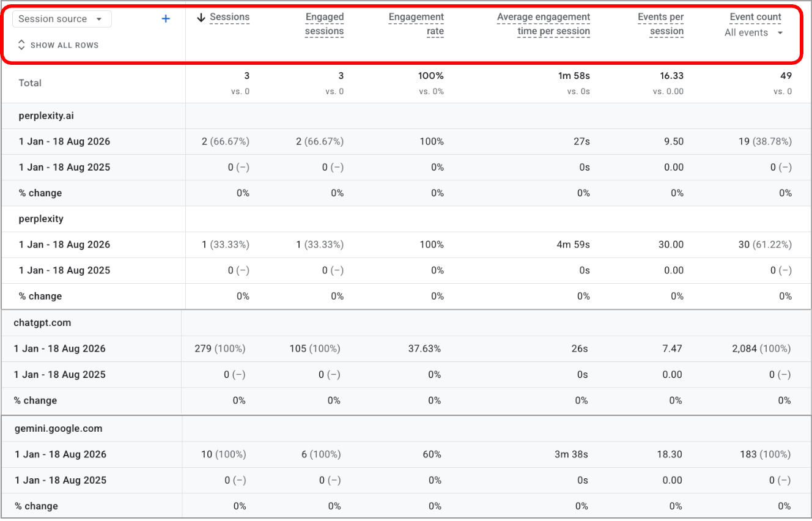Viewport: 812px width, 521px height.
Task: Click perplexity engaged sessions 1 (33.33%)
Action: [320, 245]
